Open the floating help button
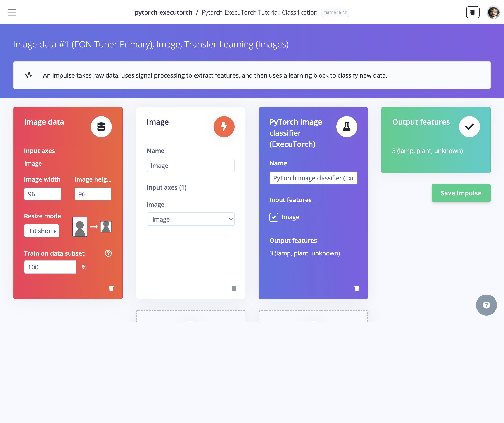Viewport: 504px width, 423px height. pyautogui.click(x=486, y=305)
